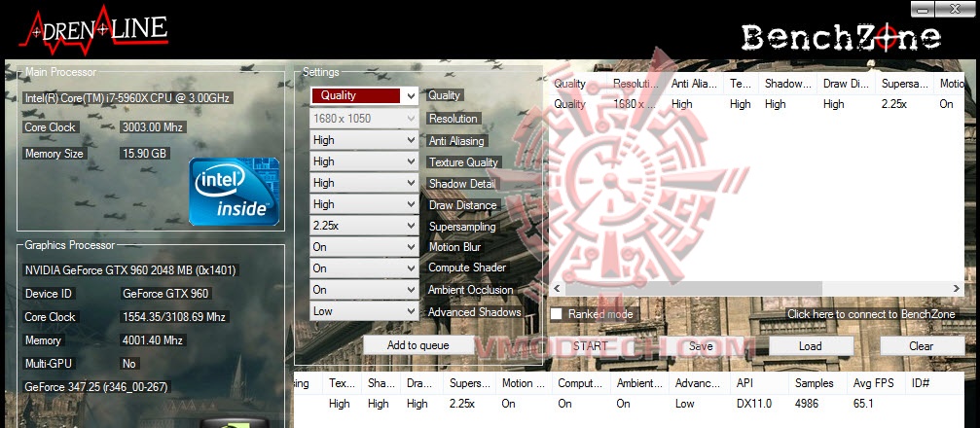Click the GeForce 347.25 driver version text
The height and width of the screenshot is (428, 980).
pos(95,387)
